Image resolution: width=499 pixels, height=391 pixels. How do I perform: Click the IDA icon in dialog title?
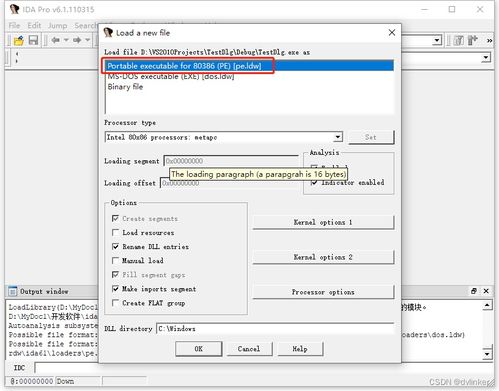click(x=108, y=33)
